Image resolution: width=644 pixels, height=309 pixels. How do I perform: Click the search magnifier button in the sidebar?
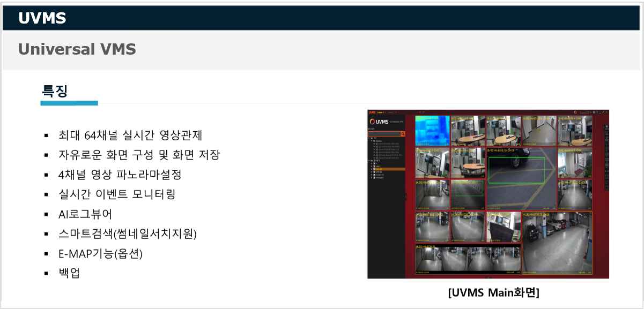[403, 134]
